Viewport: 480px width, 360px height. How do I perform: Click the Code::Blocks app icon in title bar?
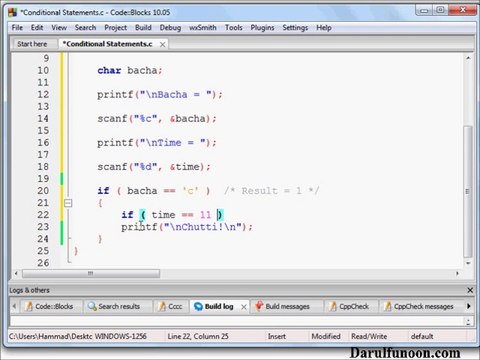(x=13, y=13)
